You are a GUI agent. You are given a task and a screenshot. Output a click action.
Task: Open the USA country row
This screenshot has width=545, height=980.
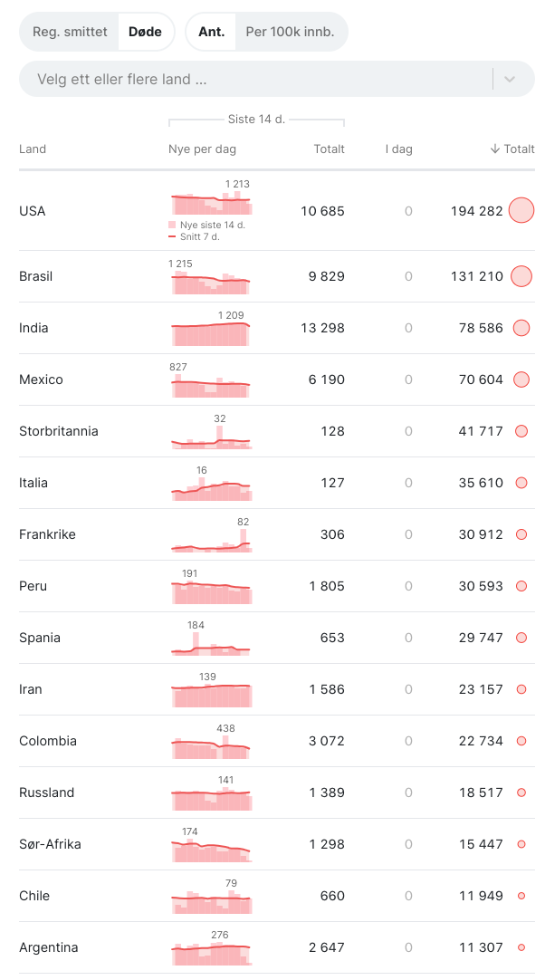(x=33, y=211)
